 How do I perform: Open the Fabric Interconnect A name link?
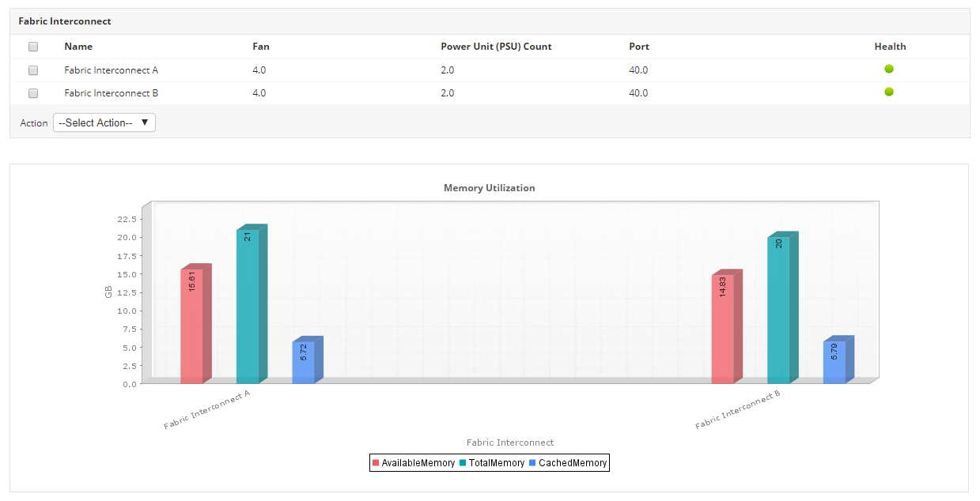[x=112, y=70]
